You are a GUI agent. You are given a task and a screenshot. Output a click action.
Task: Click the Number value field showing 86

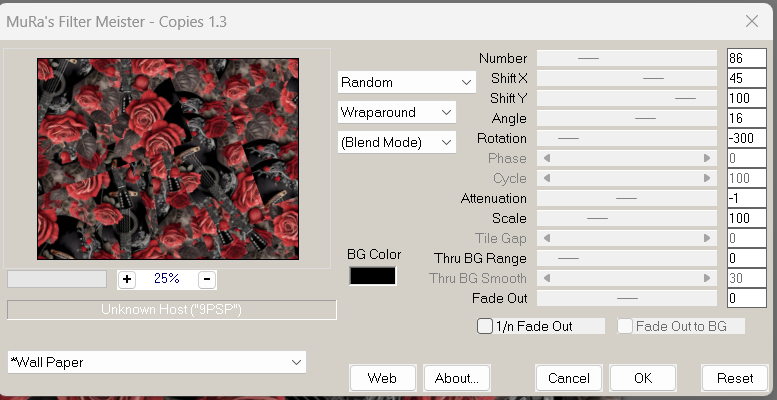pyautogui.click(x=746, y=58)
